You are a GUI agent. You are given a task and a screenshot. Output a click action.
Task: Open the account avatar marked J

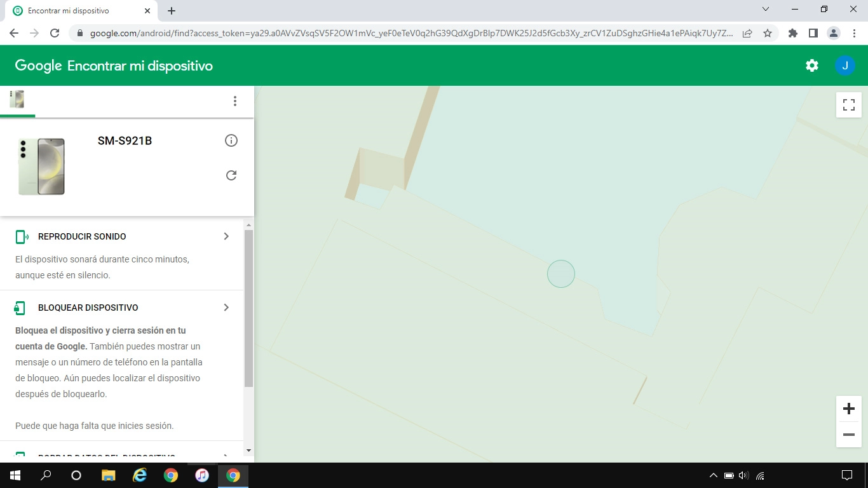(x=845, y=65)
